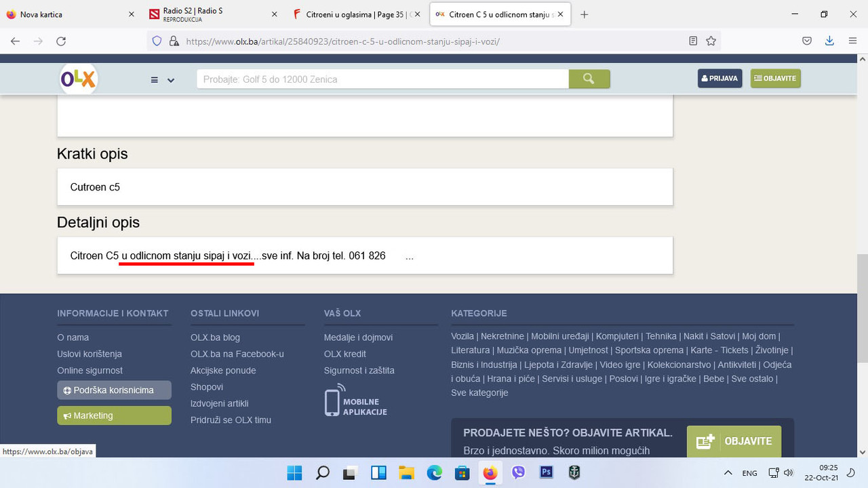
Task: Switch to the Radio S2 tab
Action: [214, 14]
